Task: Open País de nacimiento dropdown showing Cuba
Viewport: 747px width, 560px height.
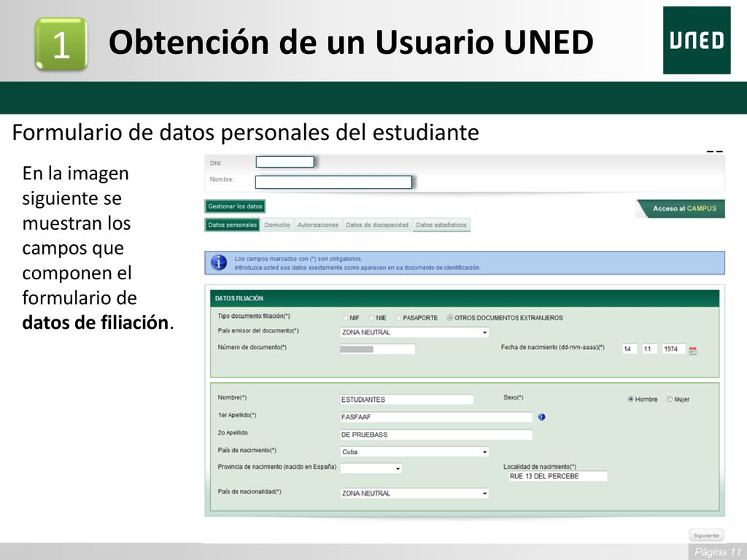Action: click(x=414, y=452)
